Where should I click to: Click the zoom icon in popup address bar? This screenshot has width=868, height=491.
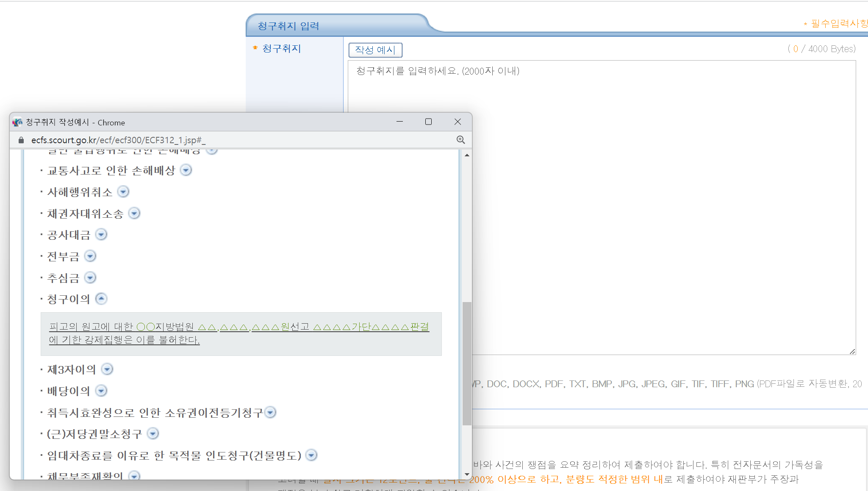coord(461,140)
